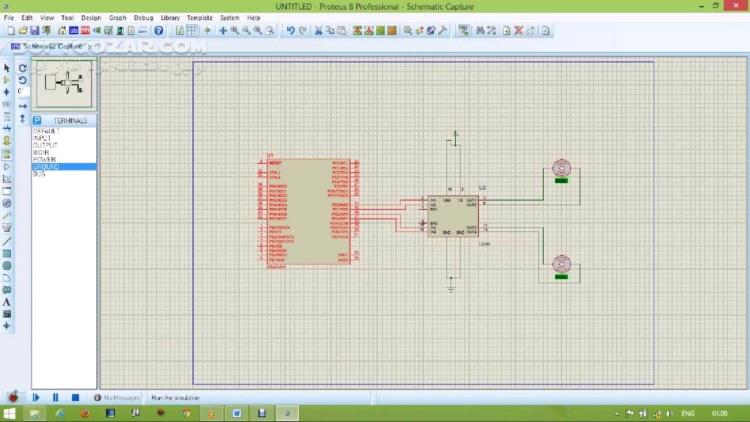Click the binoculars search icon
Screen dimensions: 750x422
tap(480, 31)
